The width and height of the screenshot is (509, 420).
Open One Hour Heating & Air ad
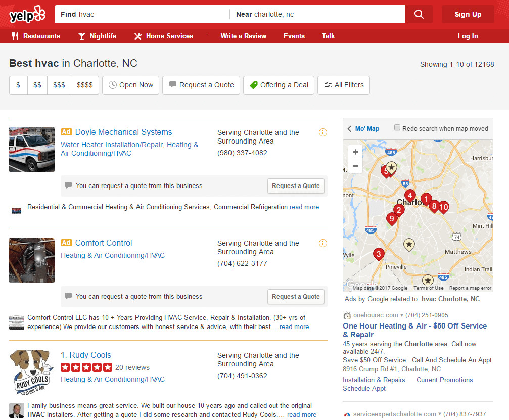[x=414, y=330]
